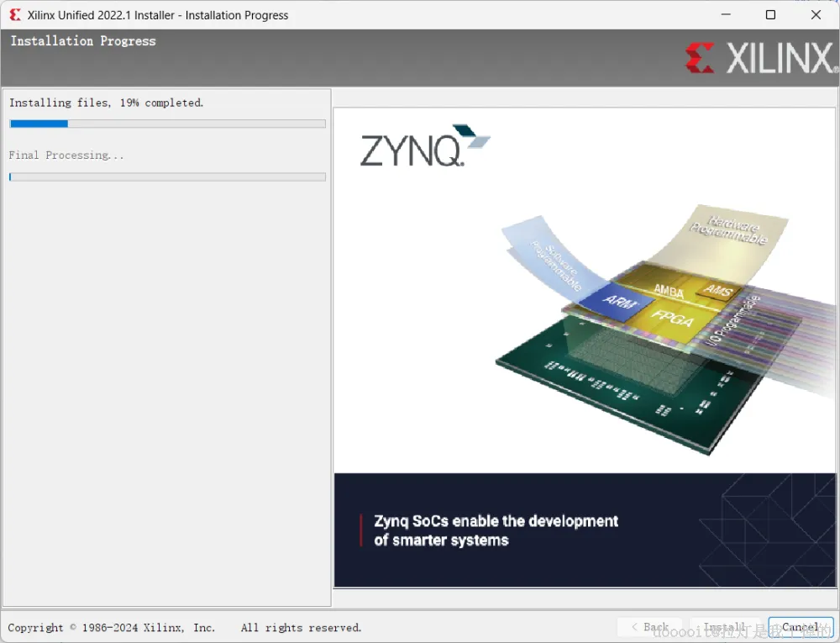Click the installing files progress bar
The image size is (840, 643).
coord(168,124)
